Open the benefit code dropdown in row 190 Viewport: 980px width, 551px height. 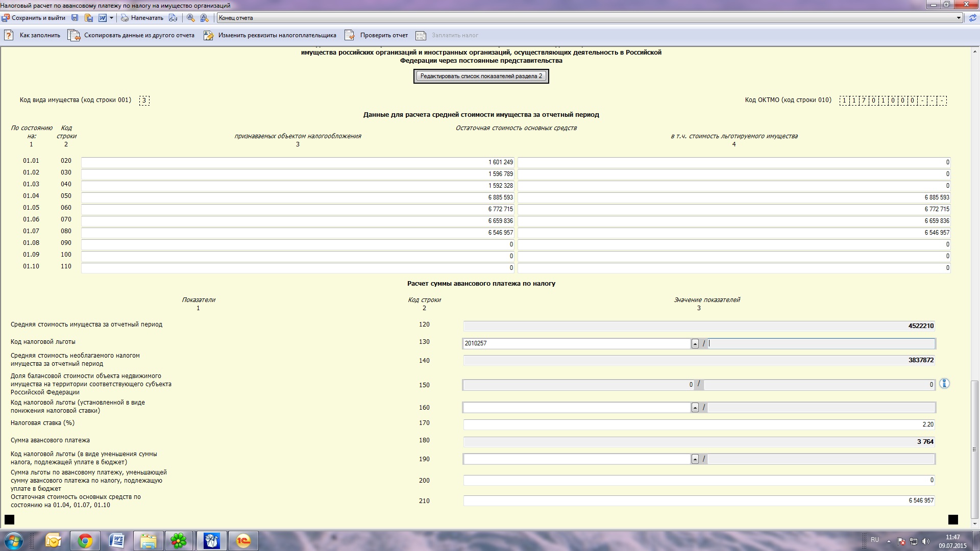point(695,459)
